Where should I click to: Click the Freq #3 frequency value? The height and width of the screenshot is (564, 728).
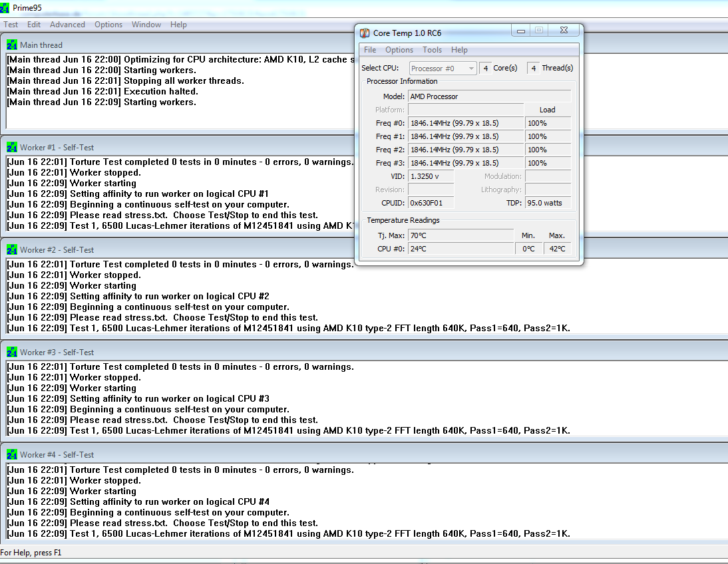[466, 163]
